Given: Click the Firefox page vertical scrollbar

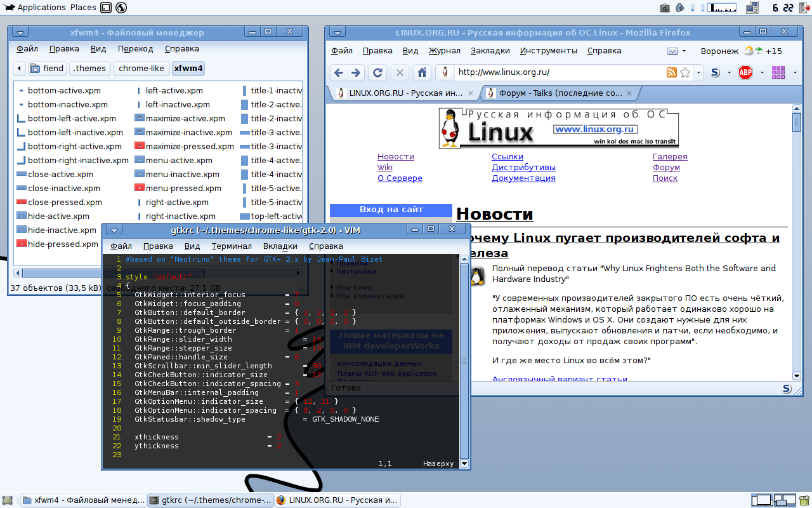Looking at the screenshot, I should tap(797, 241).
